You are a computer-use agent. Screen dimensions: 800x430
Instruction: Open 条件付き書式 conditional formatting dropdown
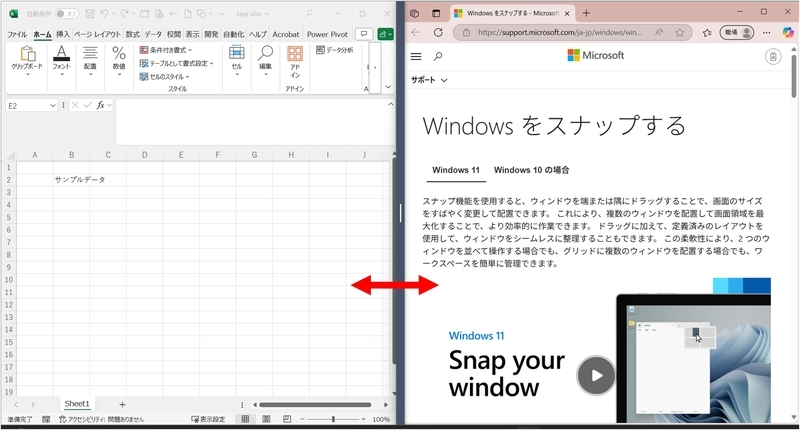pyautogui.click(x=166, y=50)
